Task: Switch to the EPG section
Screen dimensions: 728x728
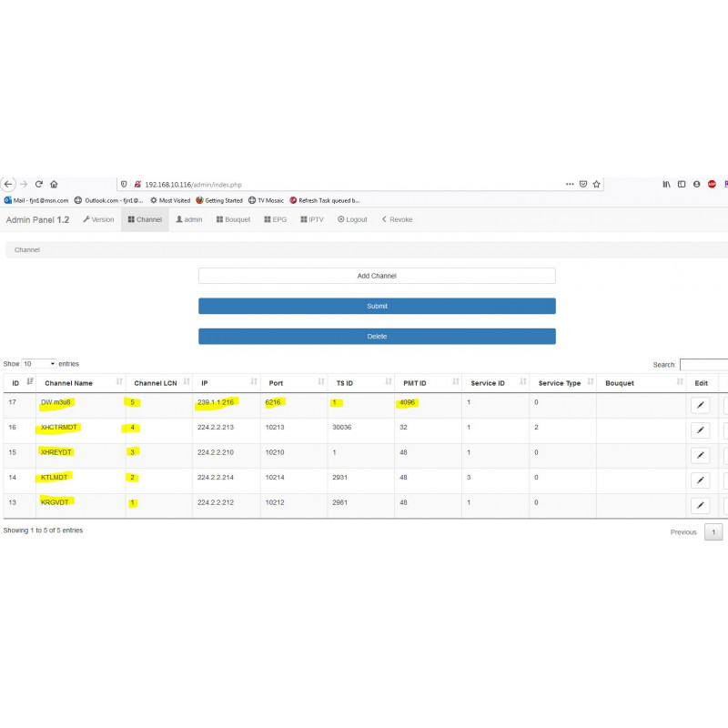Action: (276, 219)
